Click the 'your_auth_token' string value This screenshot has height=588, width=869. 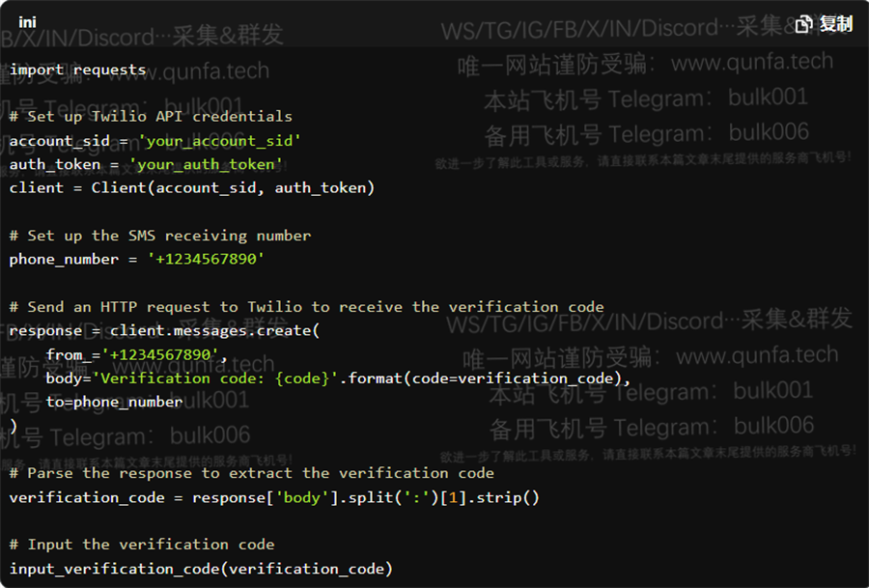coord(206,164)
